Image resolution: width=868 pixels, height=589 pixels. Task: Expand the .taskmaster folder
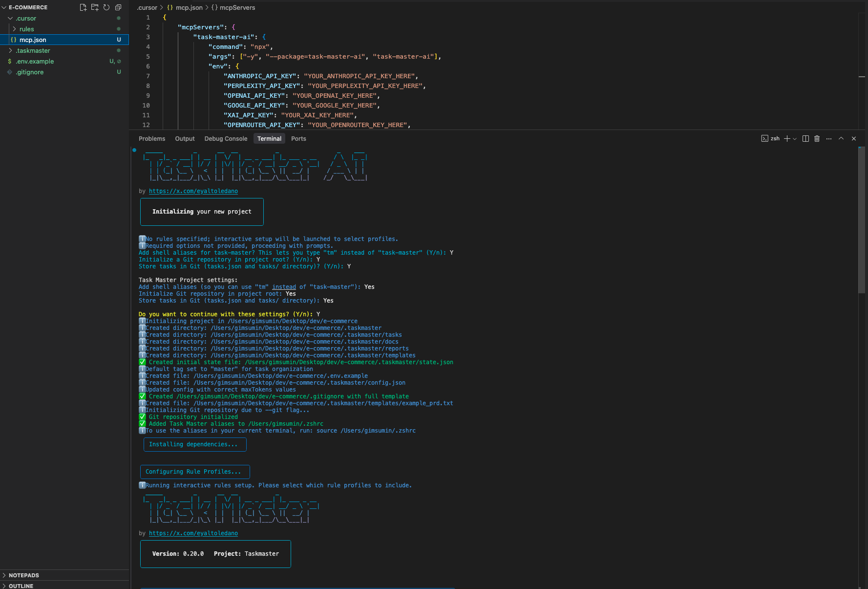click(x=34, y=50)
